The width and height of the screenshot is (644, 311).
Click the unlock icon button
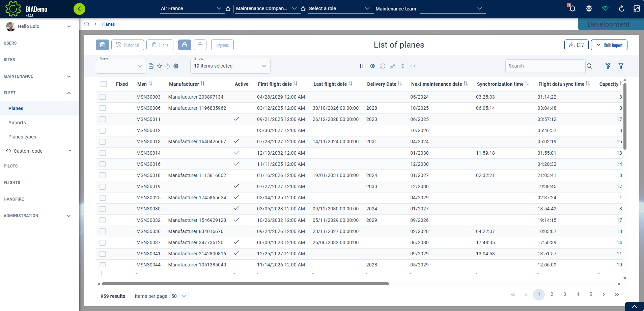(200, 45)
